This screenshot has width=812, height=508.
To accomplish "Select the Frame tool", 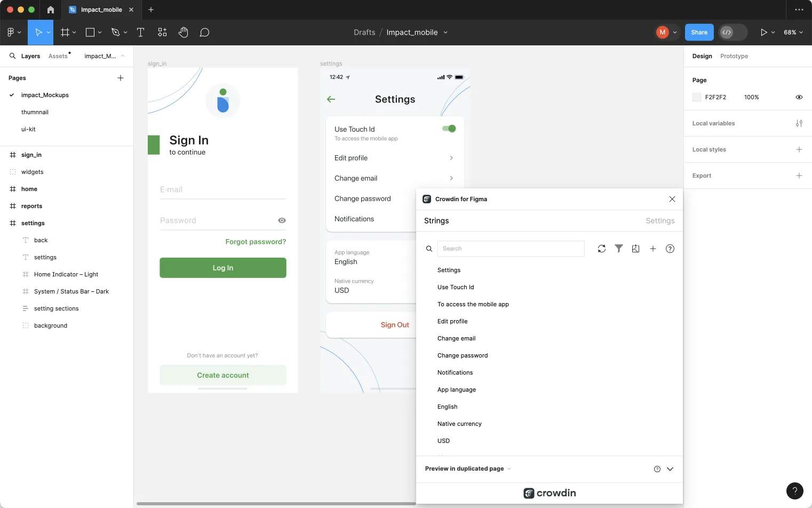I will click(65, 33).
